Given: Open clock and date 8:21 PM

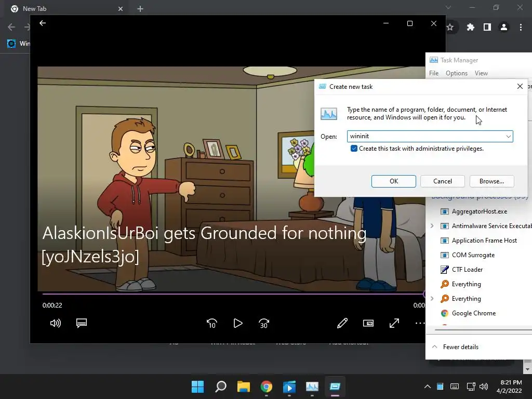Looking at the screenshot, I should (509, 387).
